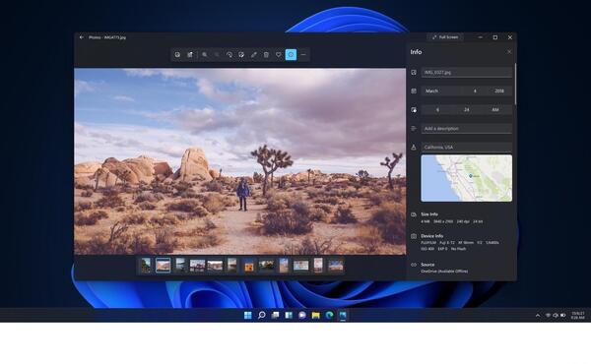Open the minutes picker showing 24
Image resolution: width=591 pixels, height=364 pixels.
pos(467,109)
